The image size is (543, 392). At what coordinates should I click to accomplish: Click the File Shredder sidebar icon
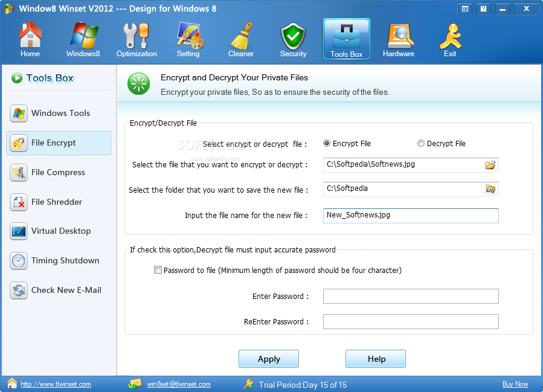19,202
